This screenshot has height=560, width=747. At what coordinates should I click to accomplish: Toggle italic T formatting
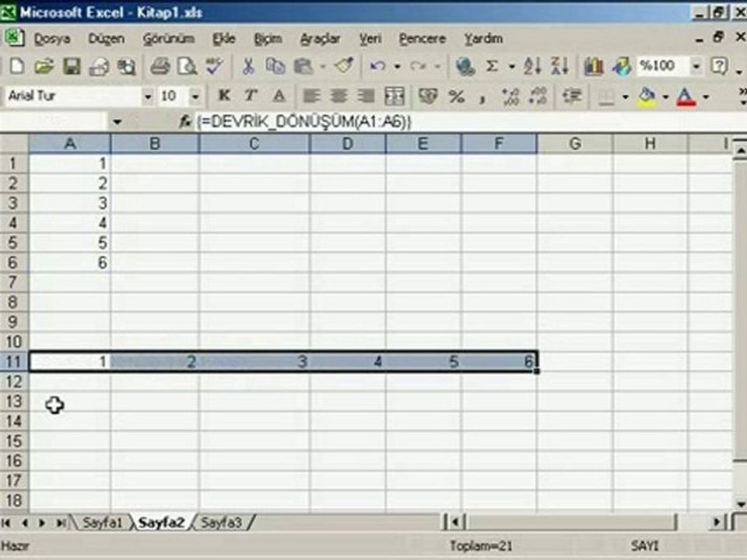pos(251,96)
